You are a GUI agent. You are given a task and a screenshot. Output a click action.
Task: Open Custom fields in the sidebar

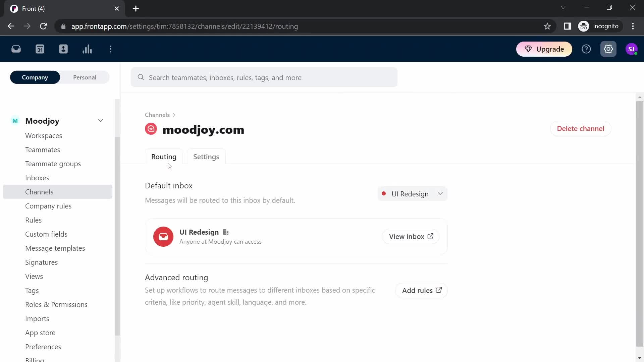click(46, 234)
